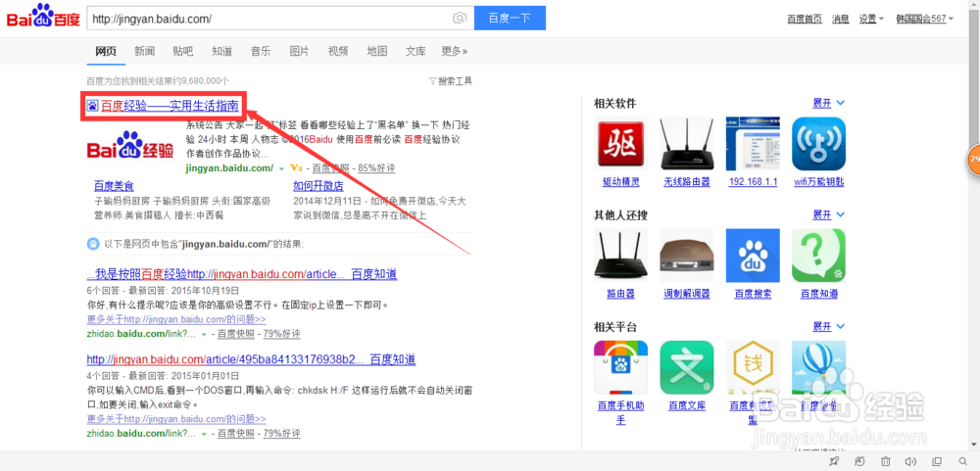
Task: Click the 百度一下 search button
Action: (x=510, y=18)
